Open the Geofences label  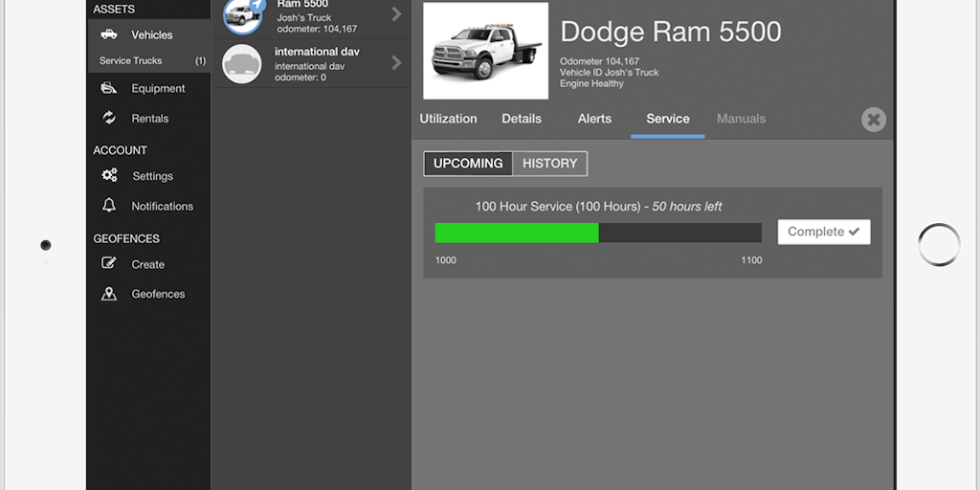pos(158,294)
